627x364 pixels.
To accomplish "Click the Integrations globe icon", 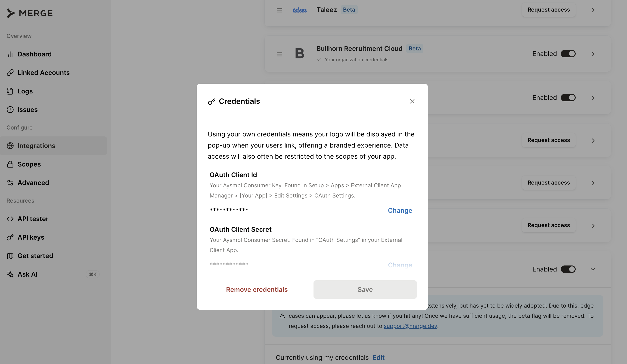I will [10, 146].
